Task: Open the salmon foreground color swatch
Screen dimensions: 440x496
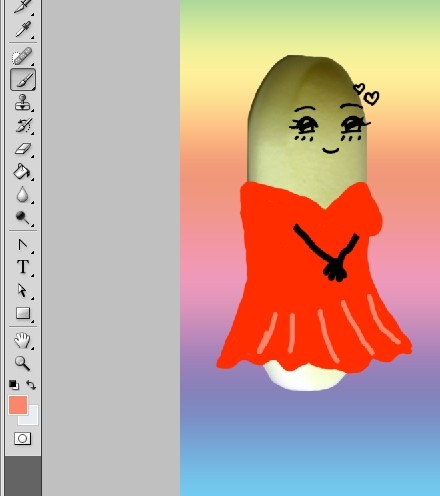Action: pos(18,405)
